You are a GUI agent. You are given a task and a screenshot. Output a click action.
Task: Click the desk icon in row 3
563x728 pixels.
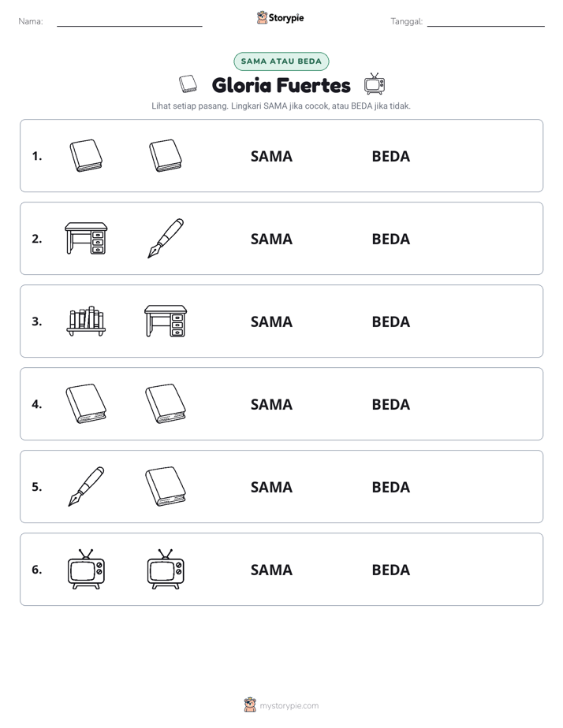click(x=166, y=321)
